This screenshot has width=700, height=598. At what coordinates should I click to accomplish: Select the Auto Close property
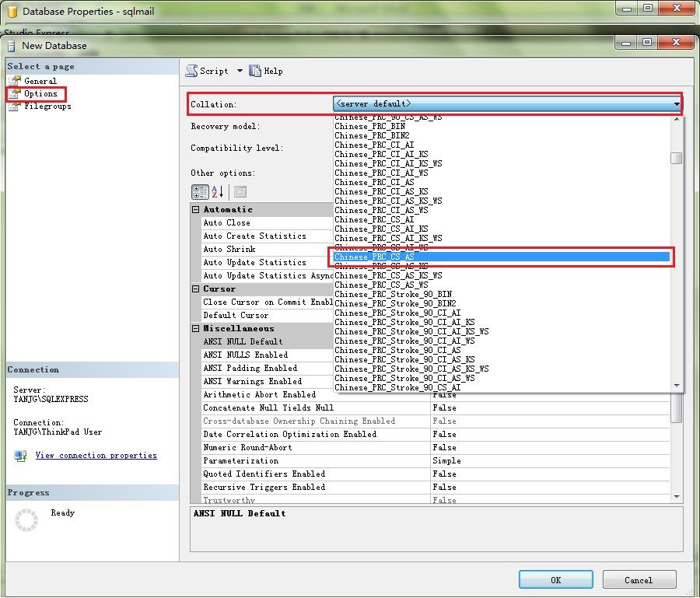click(x=227, y=222)
